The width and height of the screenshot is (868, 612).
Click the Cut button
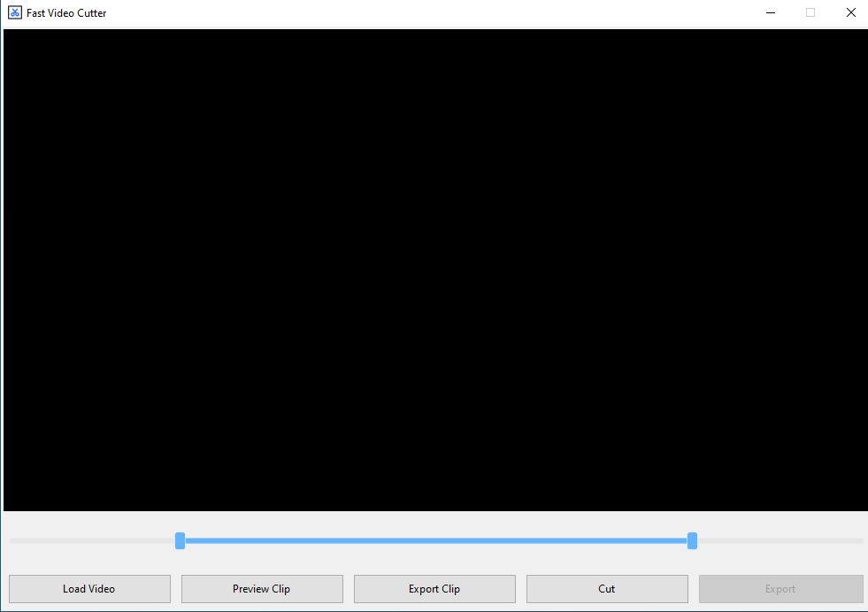pyautogui.click(x=607, y=589)
